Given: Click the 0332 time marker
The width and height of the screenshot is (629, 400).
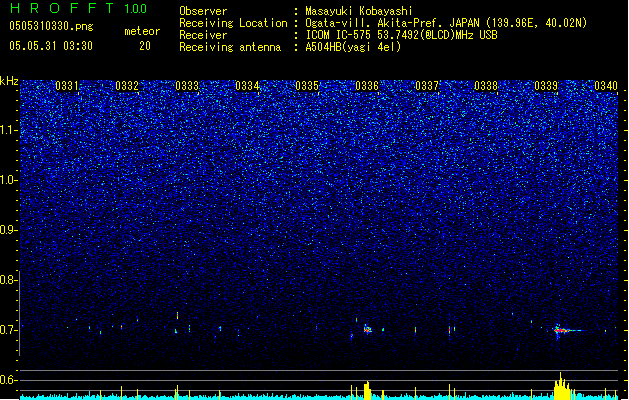Looking at the screenshot, I should coord(127,86).
